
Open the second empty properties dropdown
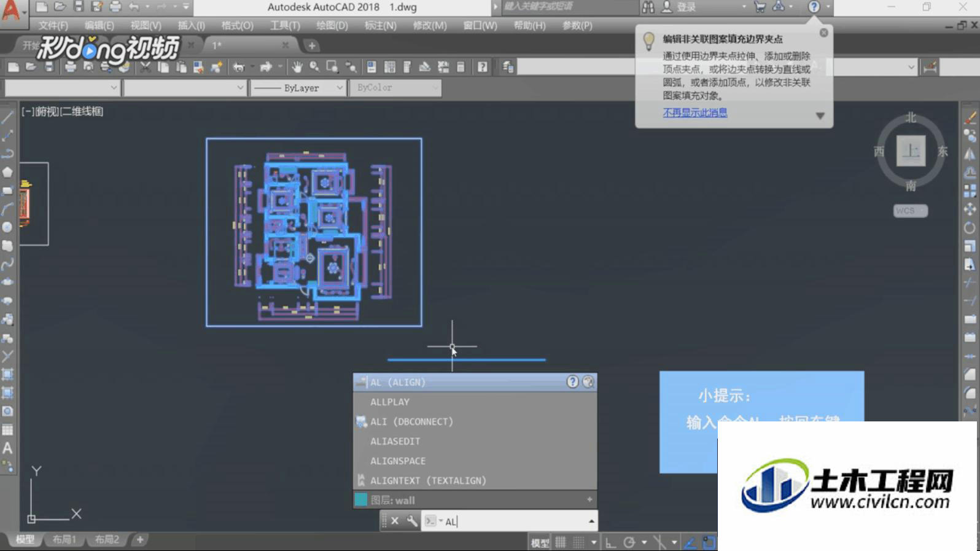coord(185,88)
